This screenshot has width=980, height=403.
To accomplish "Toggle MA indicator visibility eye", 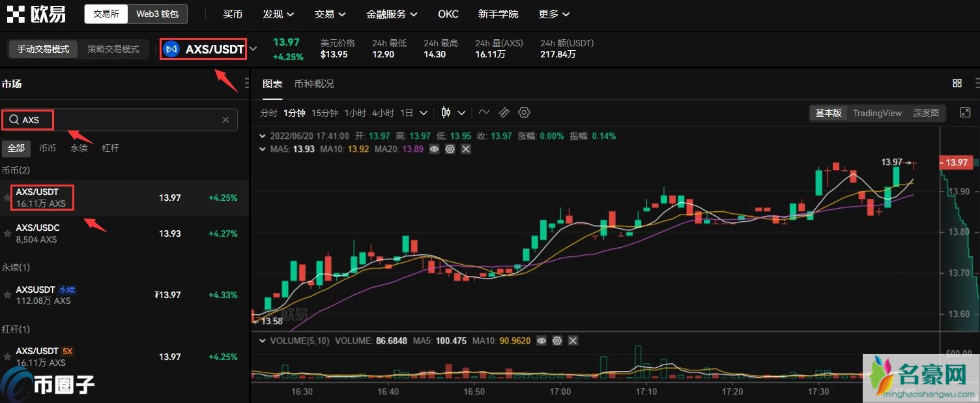I will (434, 149).
